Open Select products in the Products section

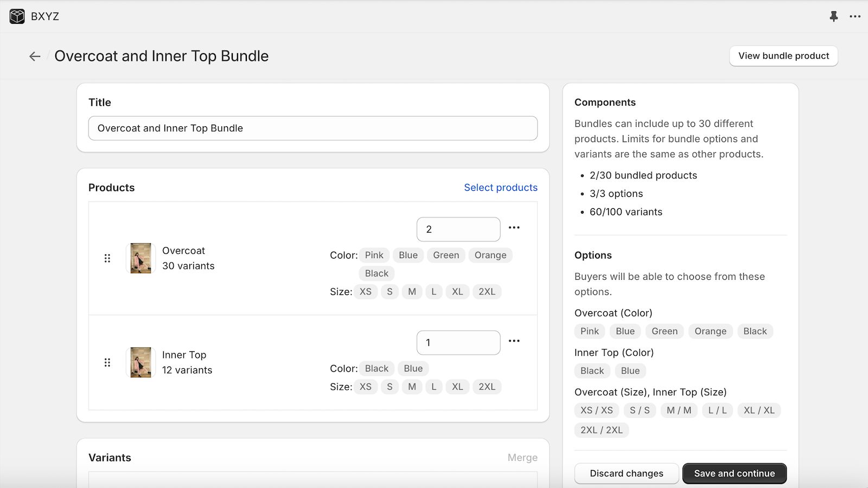501,187
